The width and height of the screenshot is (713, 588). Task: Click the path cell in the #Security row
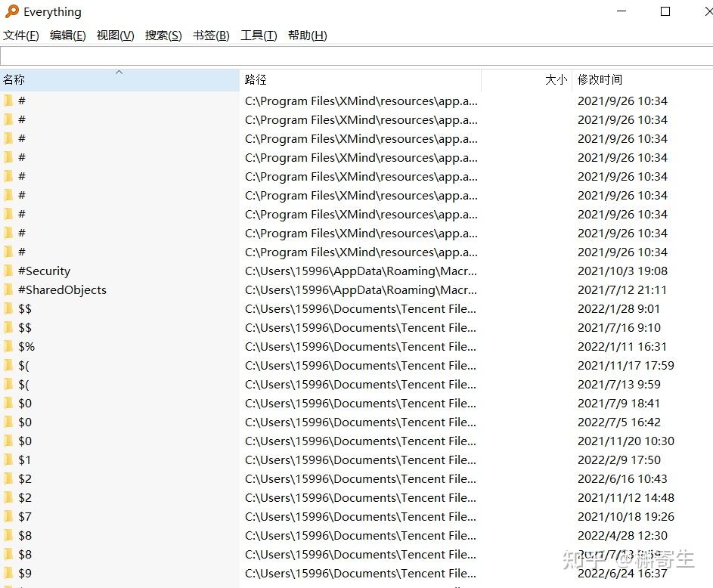(361, 271)
